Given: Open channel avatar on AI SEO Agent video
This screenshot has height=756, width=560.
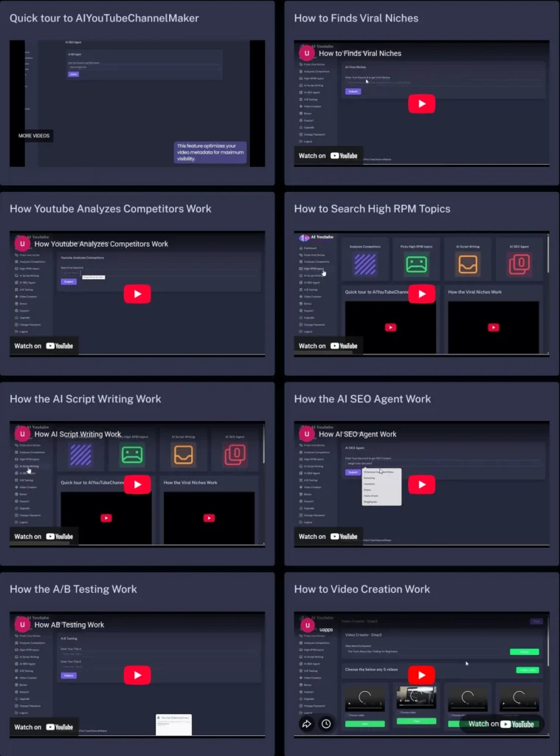Looking at the screenshot, I should pyautogui.click(x=307, y=434).
